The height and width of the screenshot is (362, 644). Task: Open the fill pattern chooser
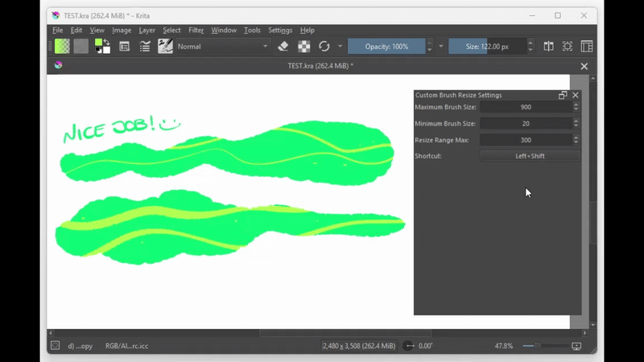[x=81, y=47]
